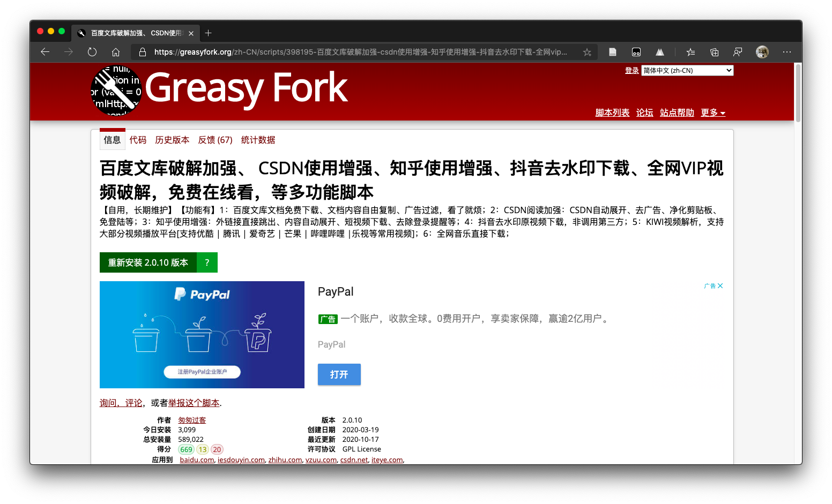The image size is (832, 504).
Task: Open a new browser tab
Action: (209, 33)
